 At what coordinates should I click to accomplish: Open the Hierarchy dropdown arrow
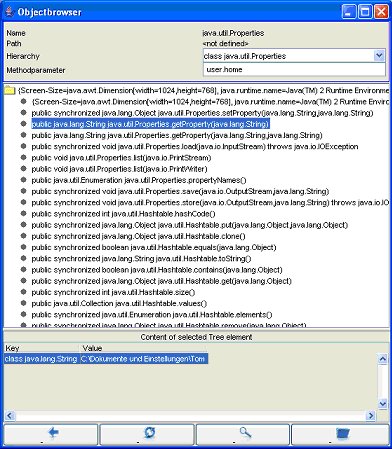[379, 55]
